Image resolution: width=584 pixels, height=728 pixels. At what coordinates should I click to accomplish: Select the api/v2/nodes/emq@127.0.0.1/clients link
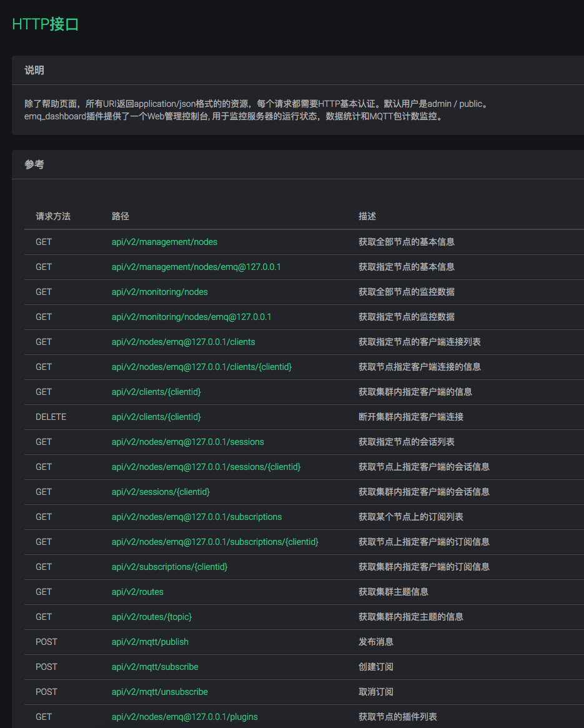[x=184, y=342]
